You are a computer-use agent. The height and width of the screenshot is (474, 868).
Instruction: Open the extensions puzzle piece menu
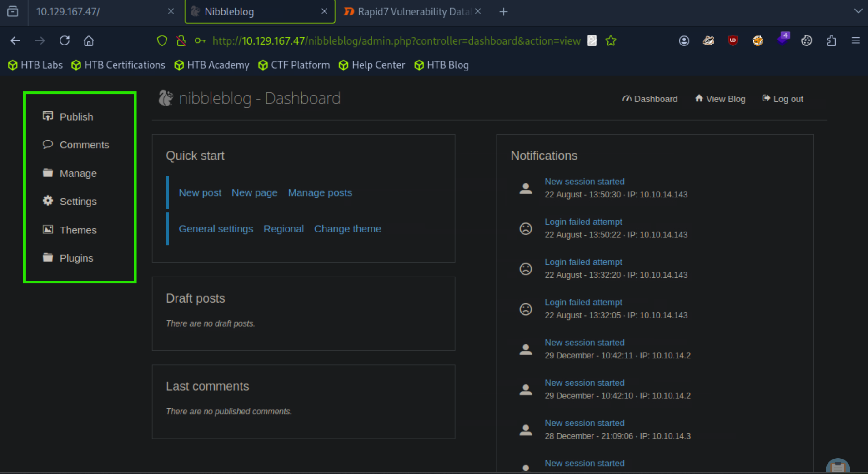pos(831,40)
